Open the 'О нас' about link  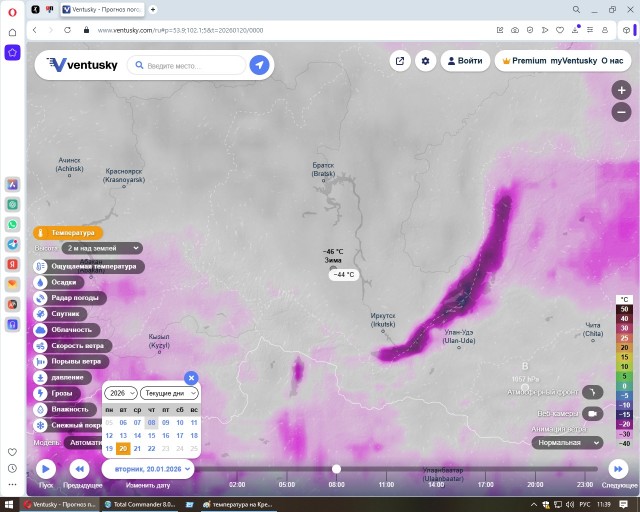(612, 61)
